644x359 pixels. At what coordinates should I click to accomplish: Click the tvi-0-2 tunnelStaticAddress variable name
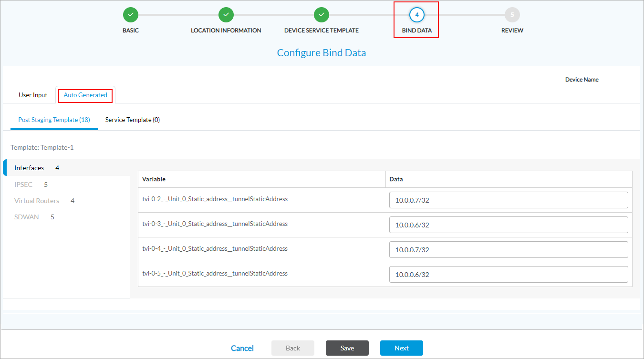point(215,199)
